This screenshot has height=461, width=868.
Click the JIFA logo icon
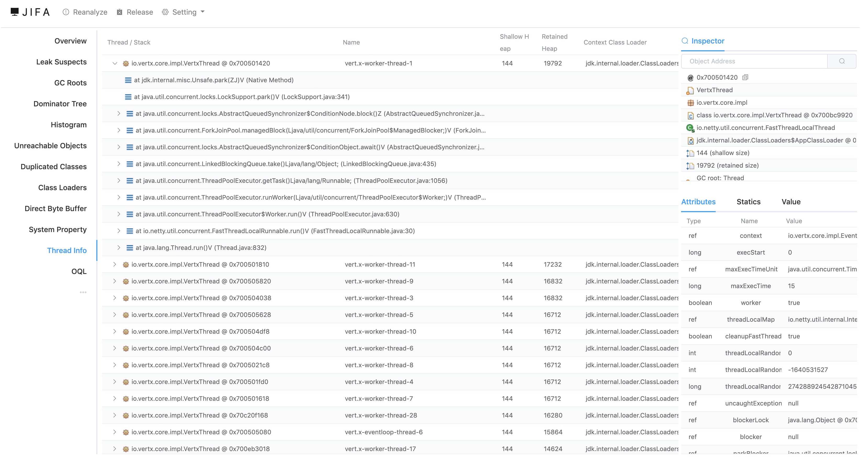tap(14, 12)
